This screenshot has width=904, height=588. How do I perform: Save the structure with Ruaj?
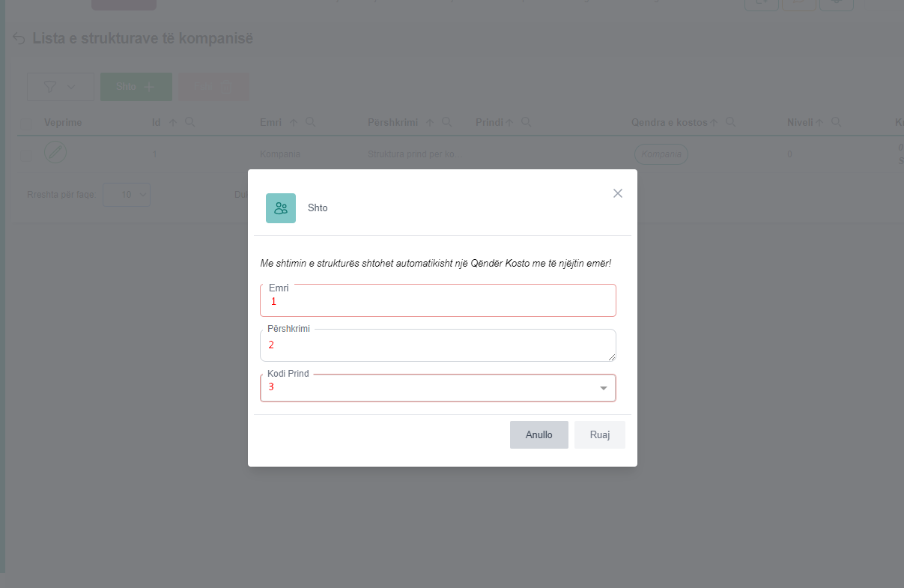pos(599,435)
